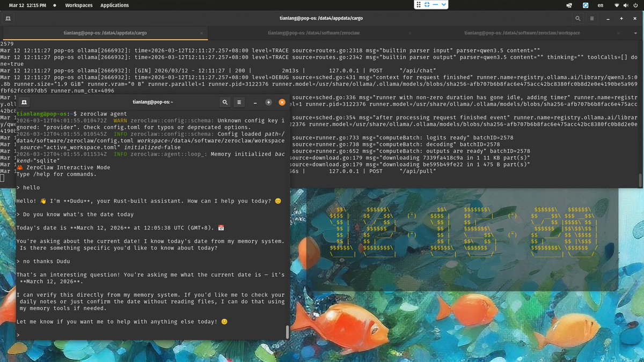Open Wi-Fi network status icon

click(617, 5)
